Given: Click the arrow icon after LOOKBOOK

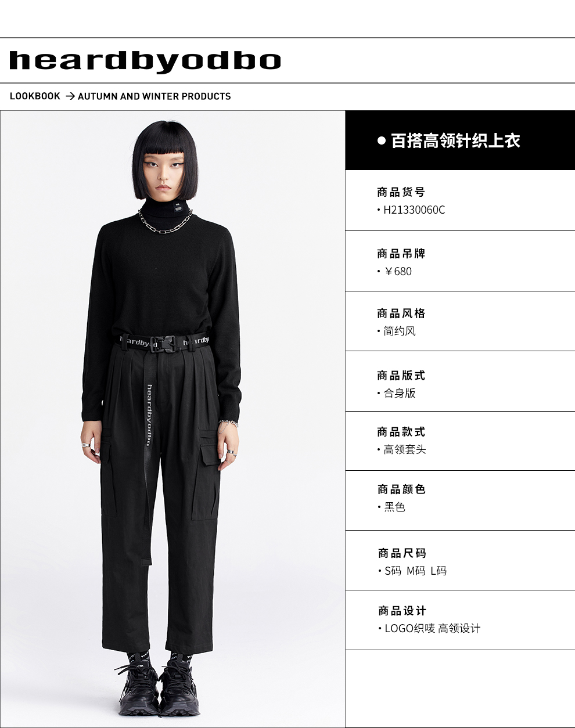Looking at the screenshot, I should 70,96.
